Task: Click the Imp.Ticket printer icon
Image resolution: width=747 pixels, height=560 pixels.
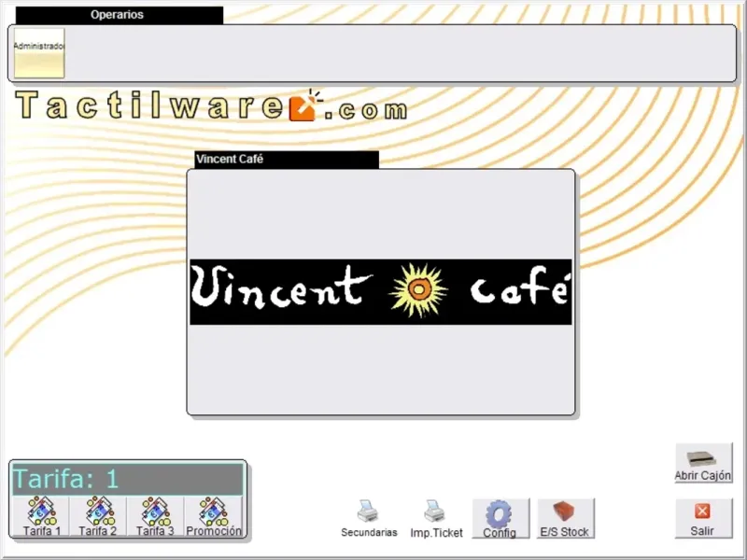Action: (436, 519)
